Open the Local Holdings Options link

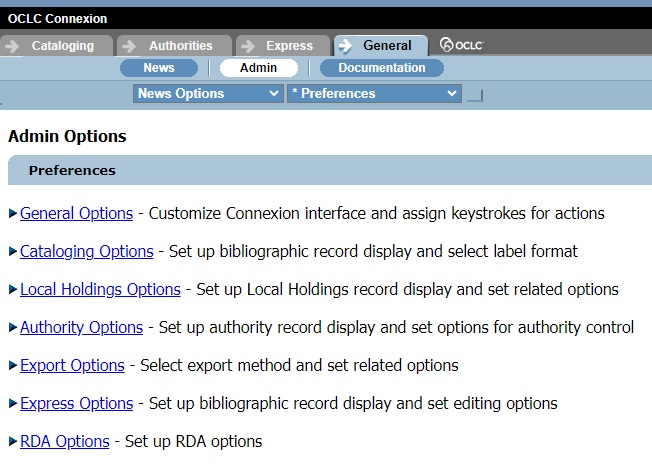pos(100,289)
